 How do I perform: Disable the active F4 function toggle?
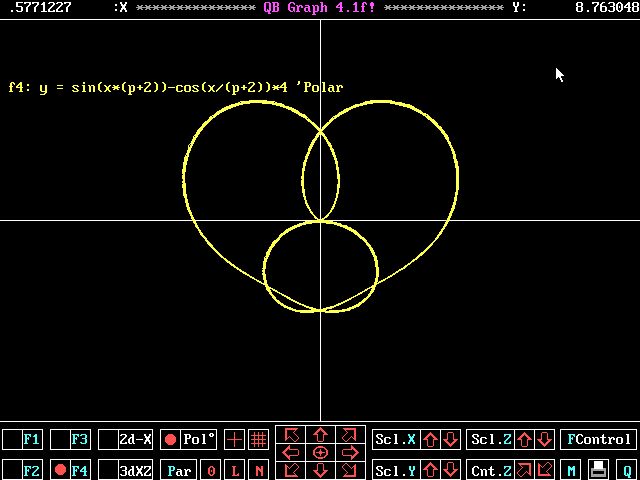(x=60, y=470)
